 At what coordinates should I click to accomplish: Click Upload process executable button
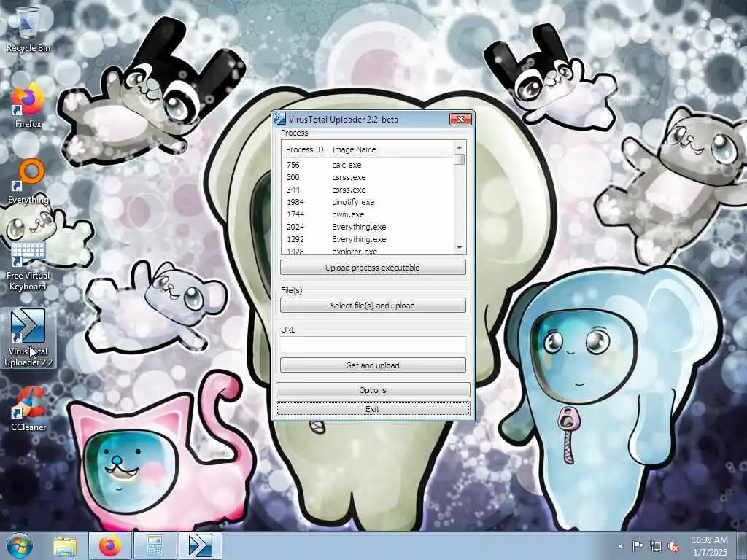(373, 268)
